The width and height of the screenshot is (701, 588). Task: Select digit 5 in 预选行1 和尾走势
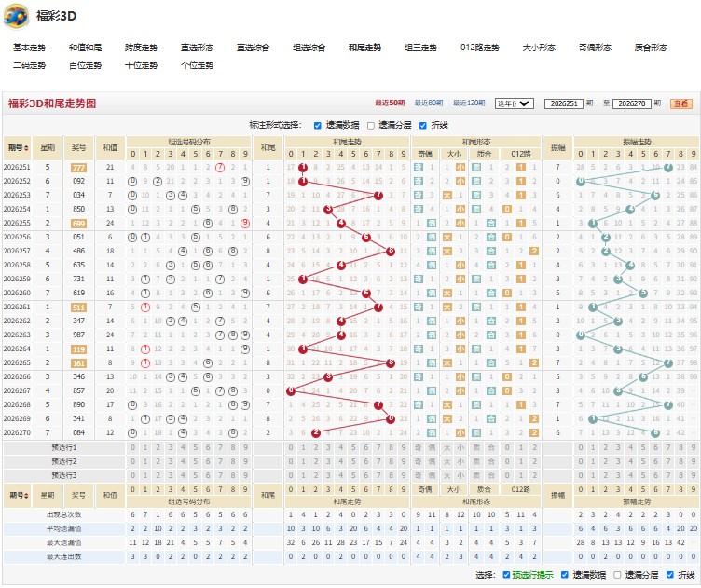(x=353, y=447)
